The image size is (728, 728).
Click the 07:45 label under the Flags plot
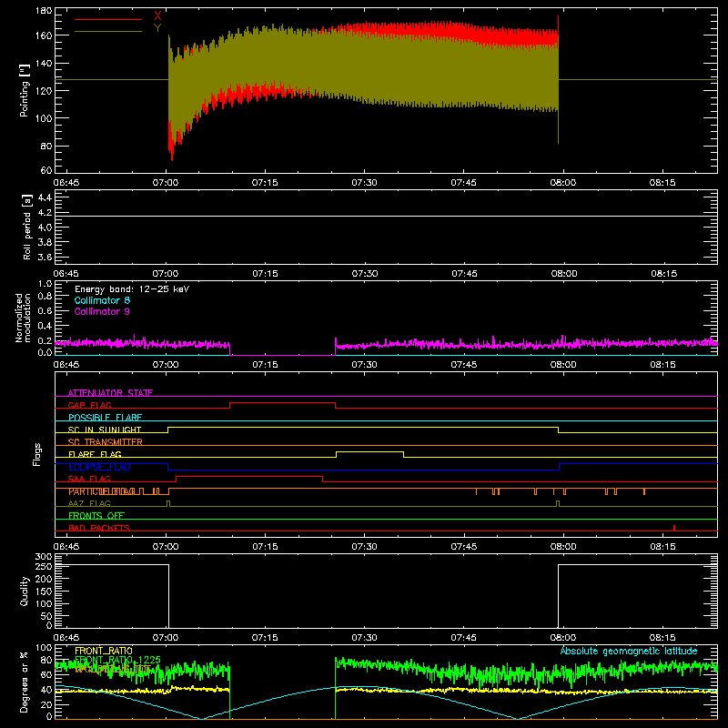[x=464, y=547]
